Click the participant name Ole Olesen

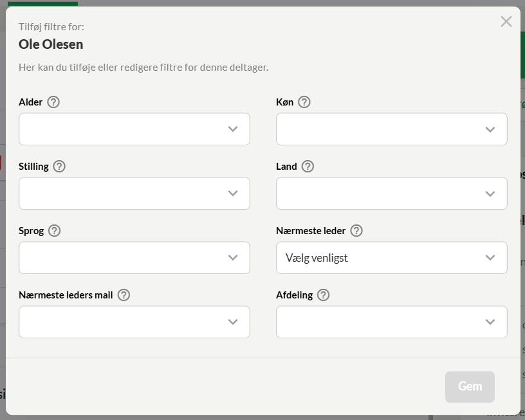pos(51,44)
